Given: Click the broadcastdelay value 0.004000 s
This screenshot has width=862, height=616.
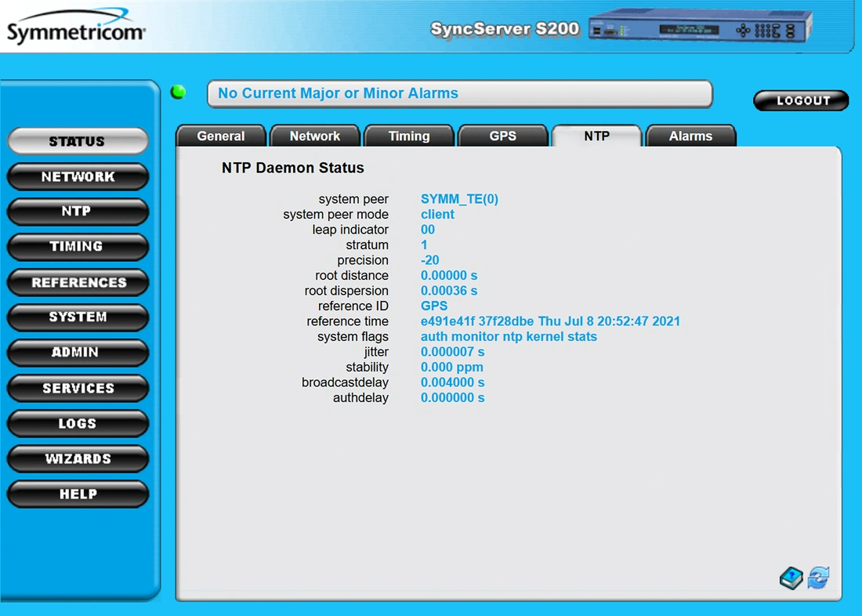Looking at the screenshot, I should tap(452, 382).
